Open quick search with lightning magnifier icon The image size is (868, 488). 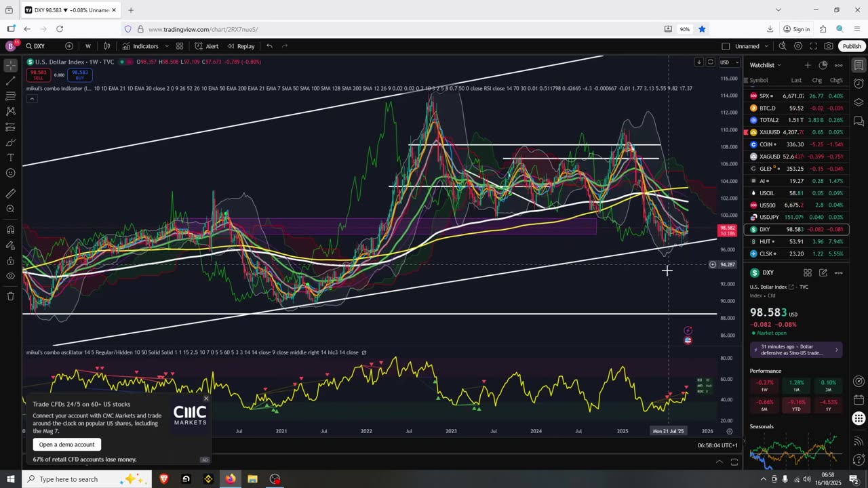(x=783, y=46)
